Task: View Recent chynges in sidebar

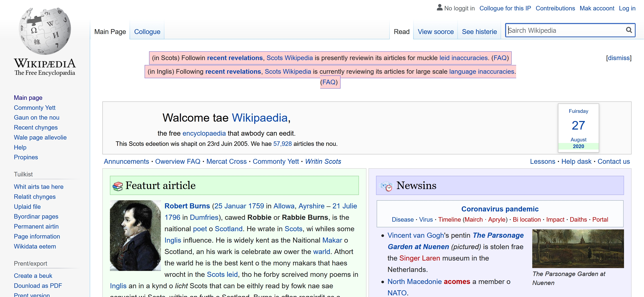Action: coord(35,127)
